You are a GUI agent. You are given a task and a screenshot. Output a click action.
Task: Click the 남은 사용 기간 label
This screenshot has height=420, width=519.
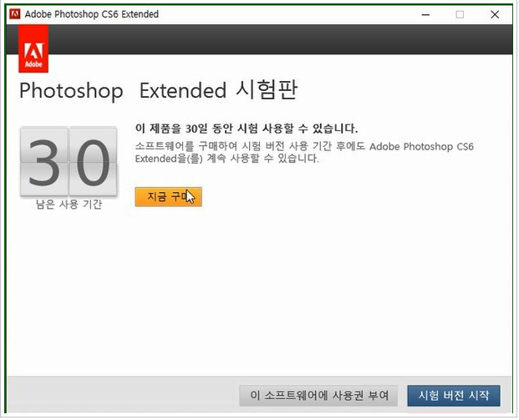(x=69, y=204)
